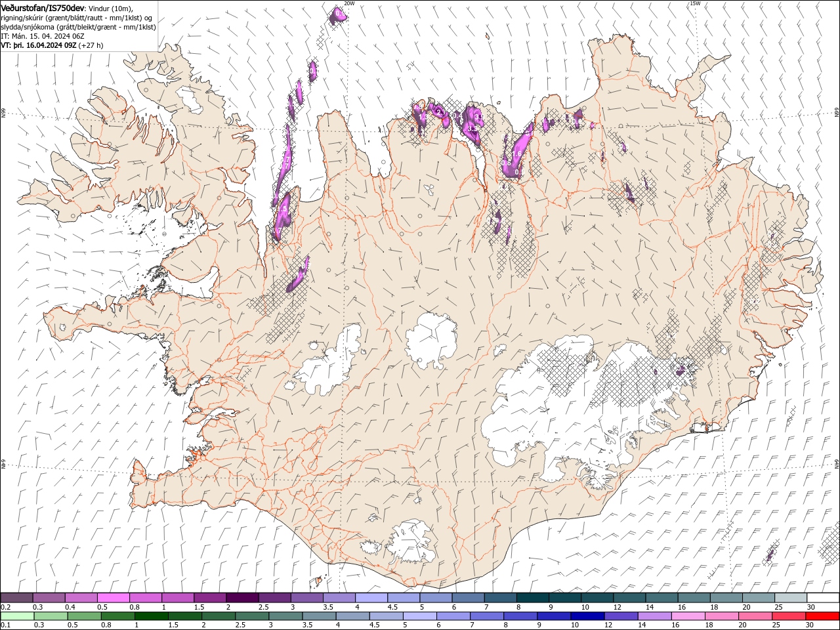Click the '0.1' label in the lower legend
840x630 pixels.
pos(5,625)
